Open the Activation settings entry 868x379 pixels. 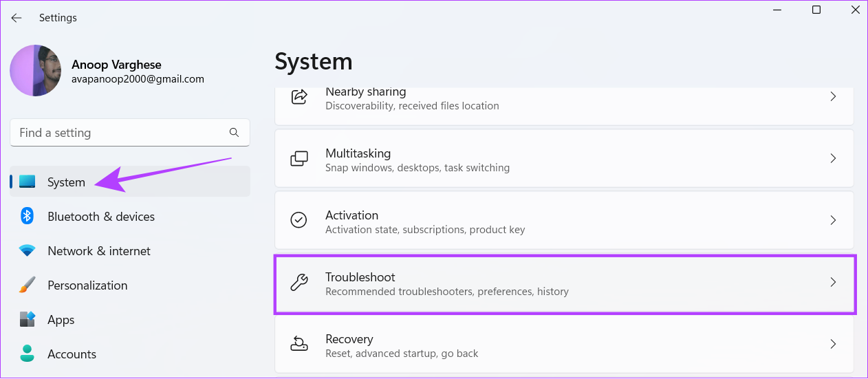pyautogui.click(x=564, y=220)
